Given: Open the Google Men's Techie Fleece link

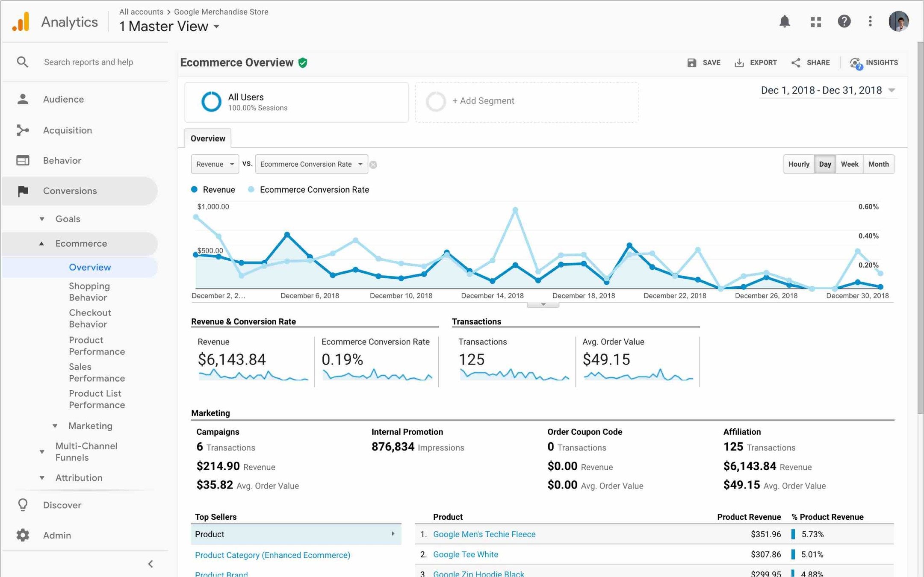Looking at the screenshot, I should click(x=484, y=534).
